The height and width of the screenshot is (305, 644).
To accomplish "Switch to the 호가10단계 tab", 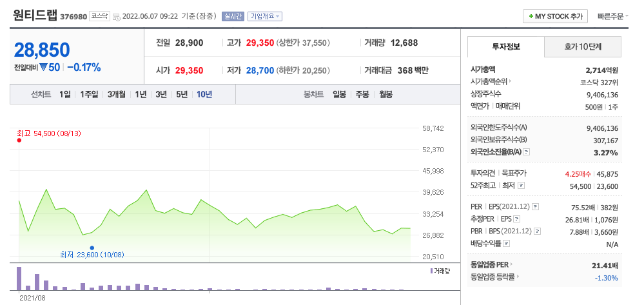I will [583, 47].
